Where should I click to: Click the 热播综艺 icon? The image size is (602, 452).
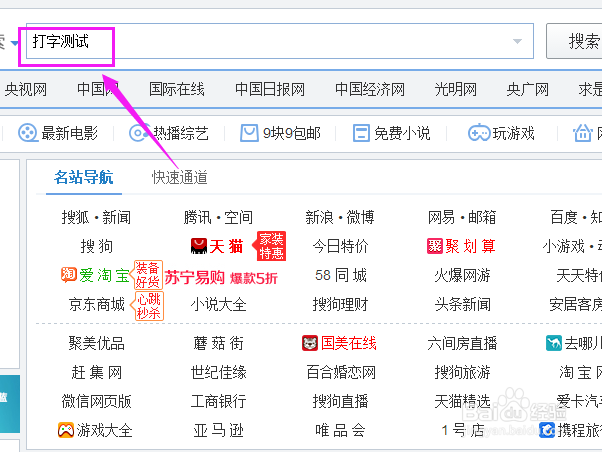[x=139, y=133]
